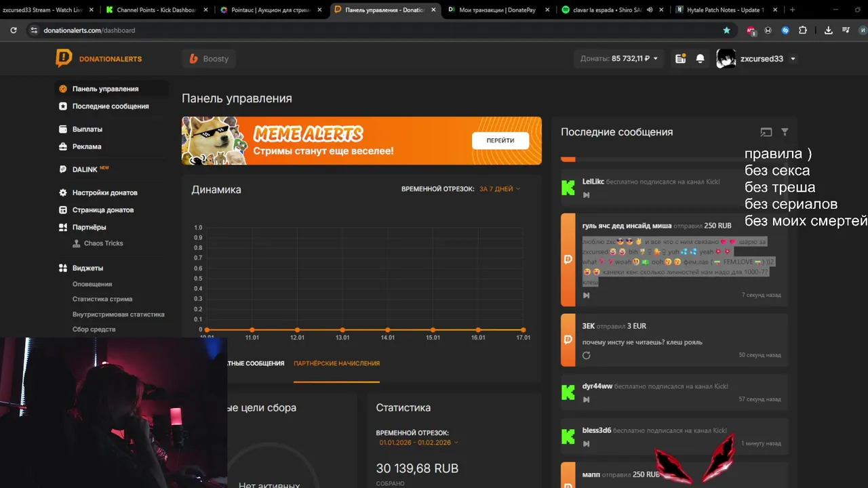Open the notifications bell
Viewport: 868px width, 488px height.
pyautogui.click(x=701, y=59)
